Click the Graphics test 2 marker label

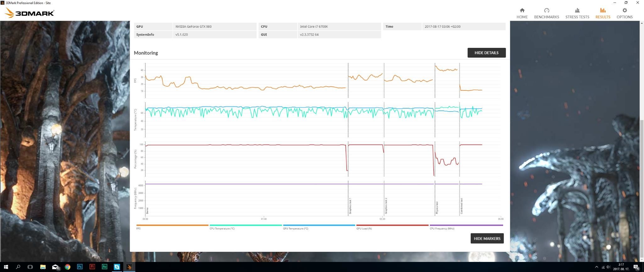(x=386, y=206)
